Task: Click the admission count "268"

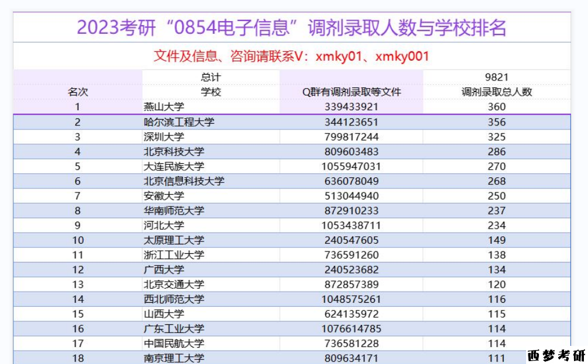Action: (x=496, y=181)
